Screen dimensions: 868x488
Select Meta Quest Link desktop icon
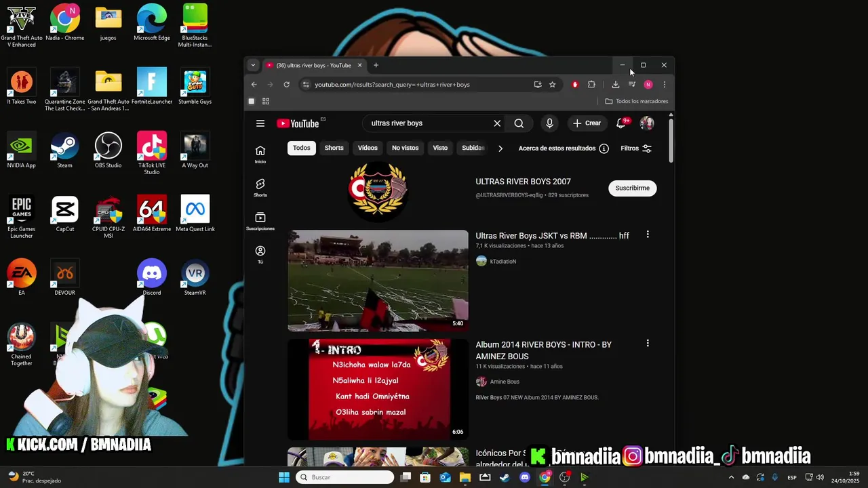(x=195, y=215)
